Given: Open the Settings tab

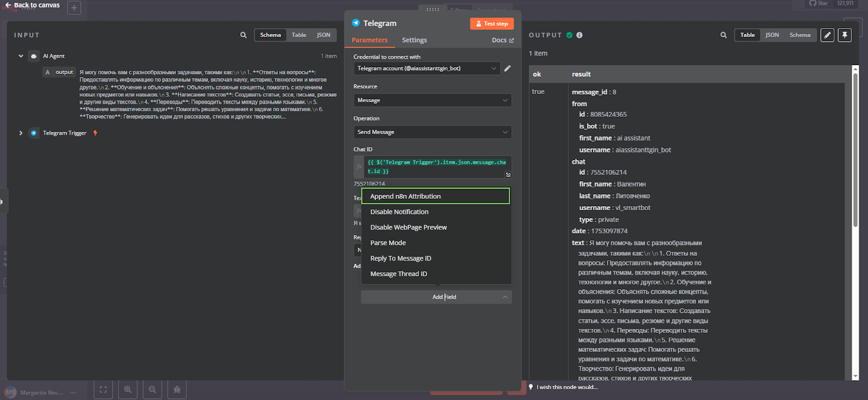Looking at the screenshot, I should (414, 40).
